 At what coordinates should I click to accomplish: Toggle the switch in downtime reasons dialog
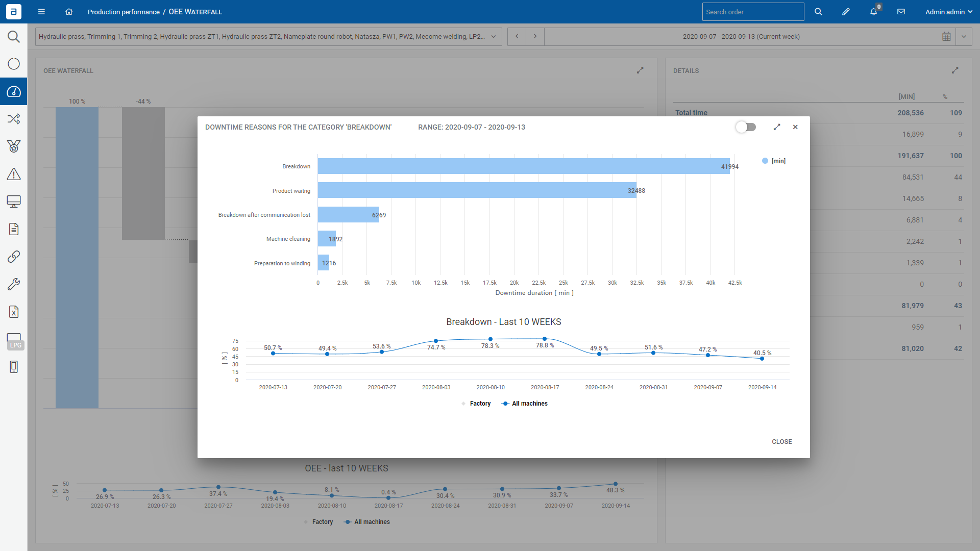coord(746,127)
